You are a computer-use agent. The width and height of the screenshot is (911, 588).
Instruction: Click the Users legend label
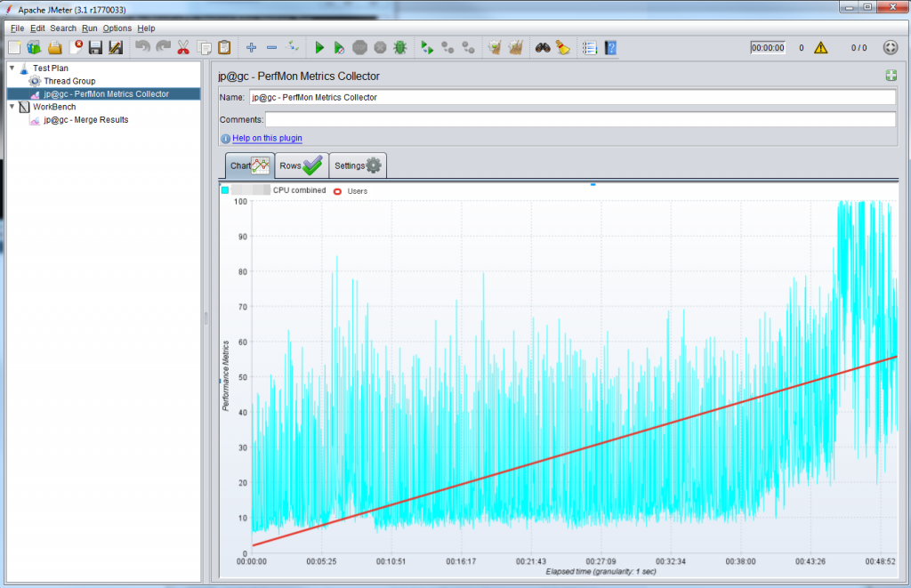coord(358,191)
